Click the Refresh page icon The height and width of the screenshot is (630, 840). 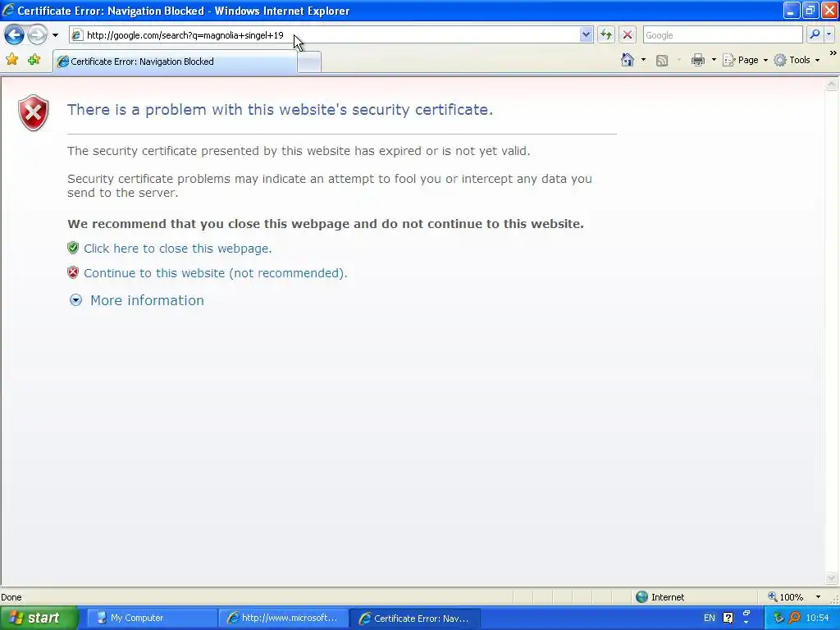point(606,35)
